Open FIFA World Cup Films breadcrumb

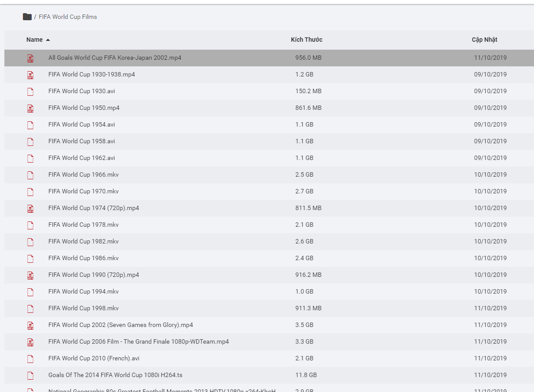(x=68, y=17)
